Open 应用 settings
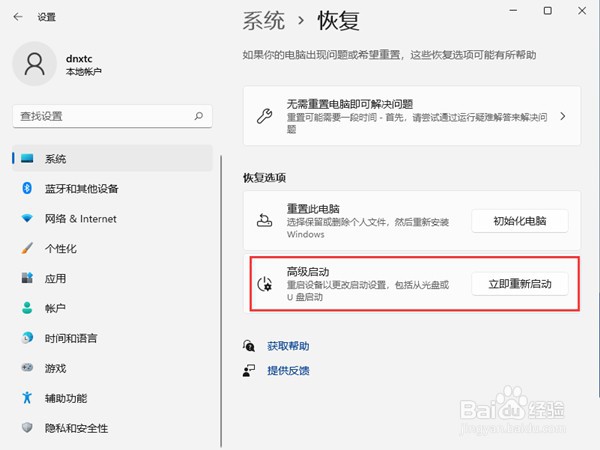The height and width of the screenshot is (450, 600). pos(112,278)
